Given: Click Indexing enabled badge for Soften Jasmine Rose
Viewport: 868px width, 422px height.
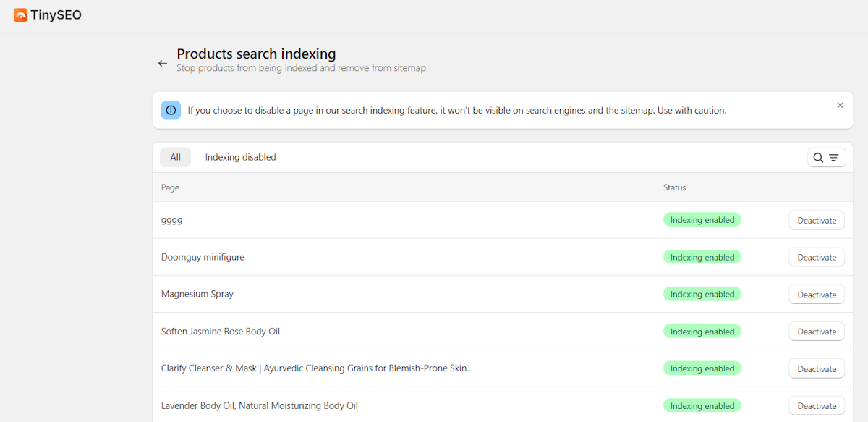Looking at the screenshot, I should click(702, 332).
